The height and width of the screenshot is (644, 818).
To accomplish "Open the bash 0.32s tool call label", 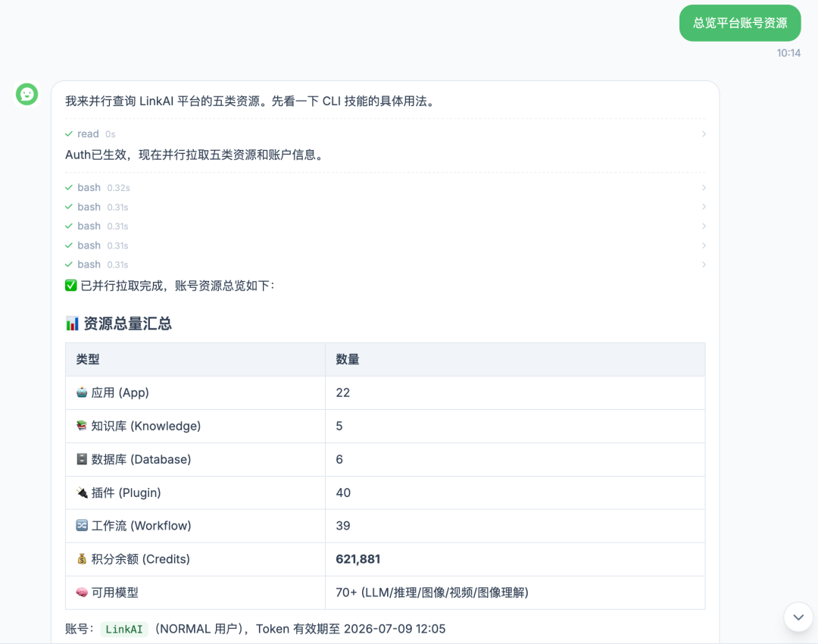I will [103, 187].
